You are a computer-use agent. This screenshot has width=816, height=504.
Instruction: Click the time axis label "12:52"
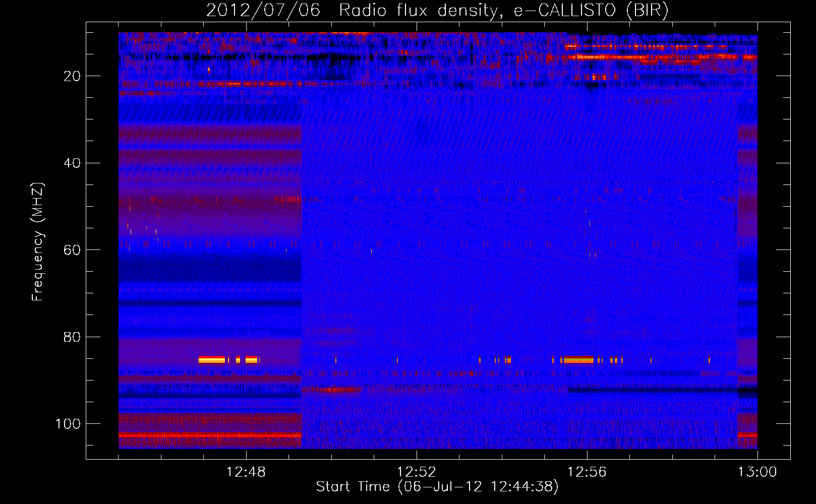[417, 472]
